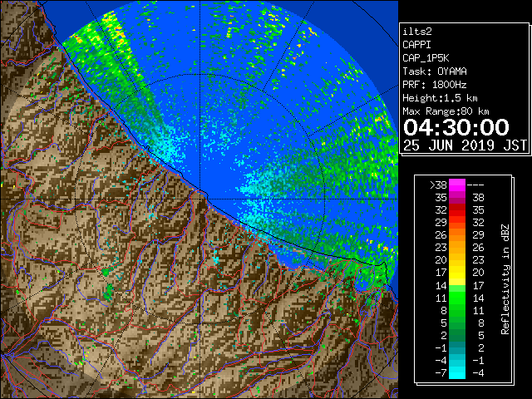Click the '---' legend upper-bound label
532x399 pixels.
tap(475, 185)
